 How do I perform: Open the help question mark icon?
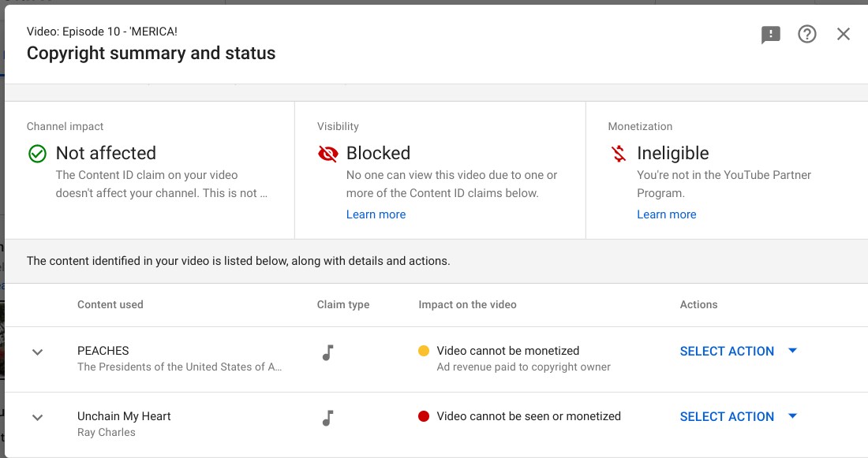(806, 35)
